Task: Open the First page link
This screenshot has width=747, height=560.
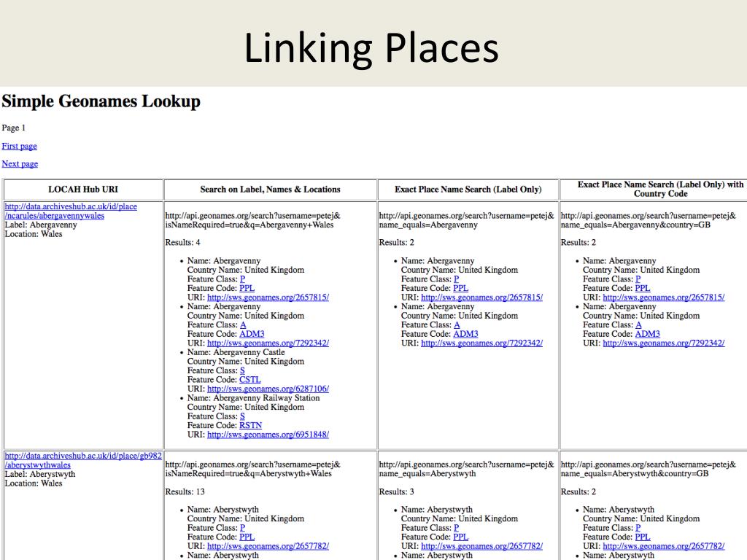Action: [x=19, y=146]
